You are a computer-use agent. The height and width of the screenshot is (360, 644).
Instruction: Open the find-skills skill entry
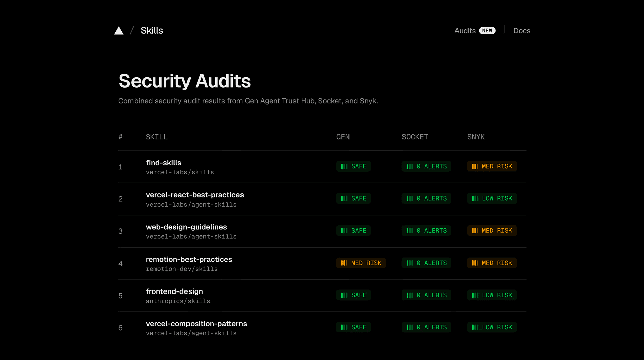pyautogui.click(x=163, y=163)
